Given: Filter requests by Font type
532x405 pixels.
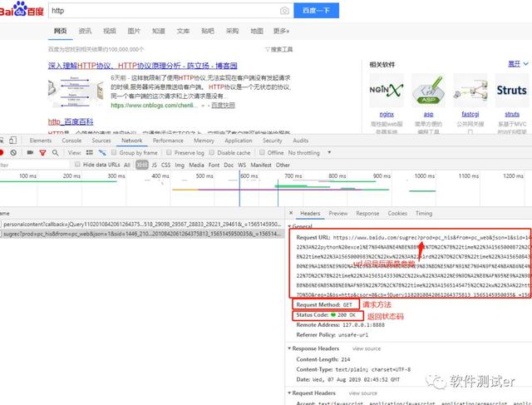Looking at the screenshot, I should click(x=214, y=165).
